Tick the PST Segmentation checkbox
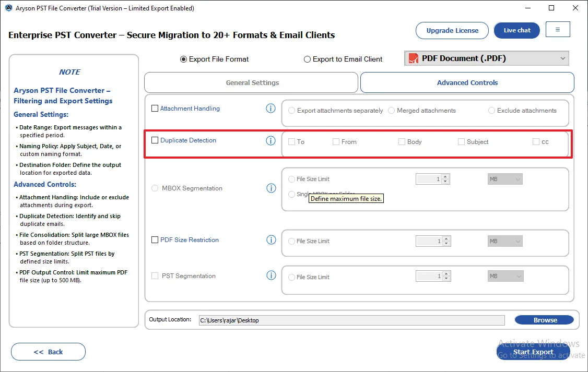This screenshot has width=588, height=372. tap(155, 275)
